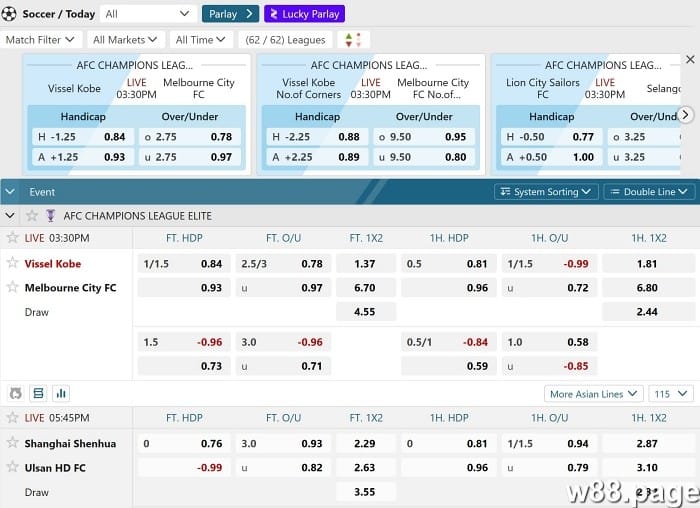The width and height of the screenshot is (700, 508).
Task: Open the (62 / 62) Leagues selector
Action: pos(285,40)
